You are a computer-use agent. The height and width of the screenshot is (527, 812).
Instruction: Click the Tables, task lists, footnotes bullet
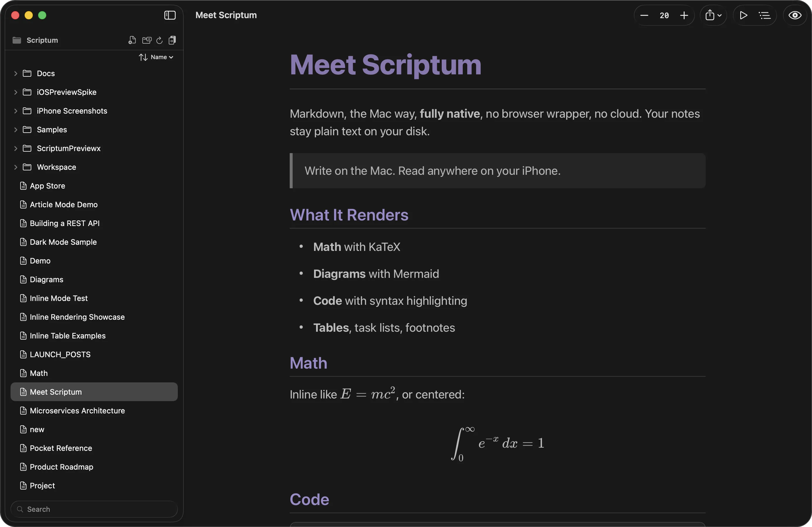(384, 328)
